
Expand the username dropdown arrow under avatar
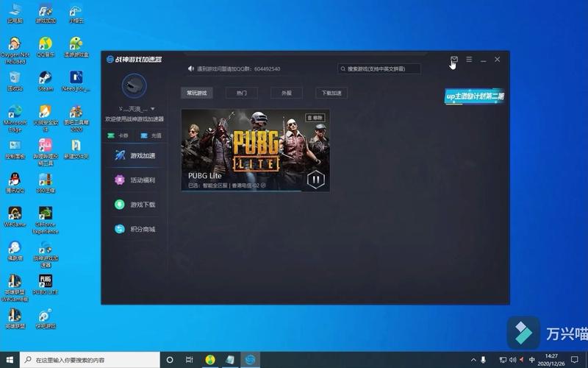click(153, 109)
